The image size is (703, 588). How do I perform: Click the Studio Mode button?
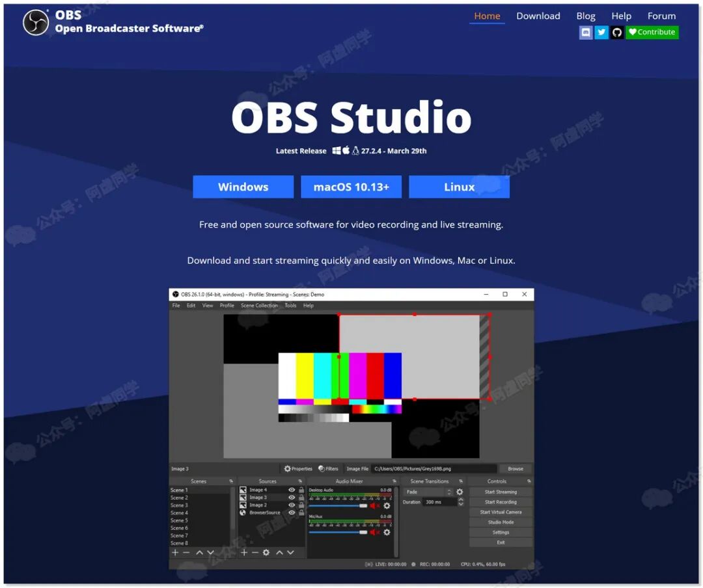(x=501, y=522)
